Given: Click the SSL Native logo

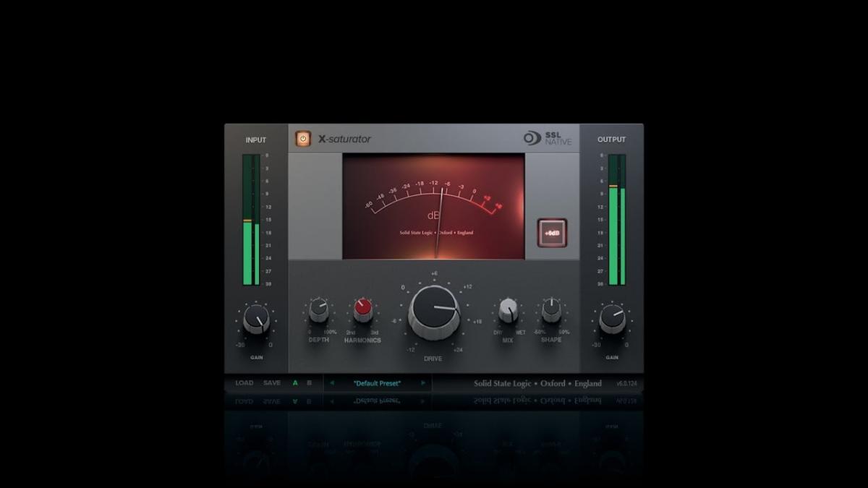Looking at the screenshot, I should pos(548,138).
